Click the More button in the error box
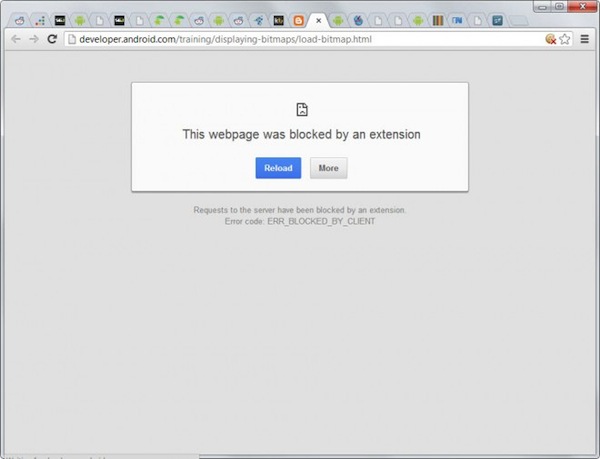600x459 pixels. 329,168
